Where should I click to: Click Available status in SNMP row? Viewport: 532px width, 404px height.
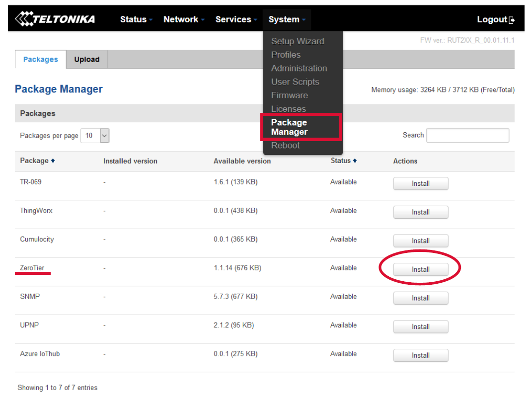coord(343,296)
